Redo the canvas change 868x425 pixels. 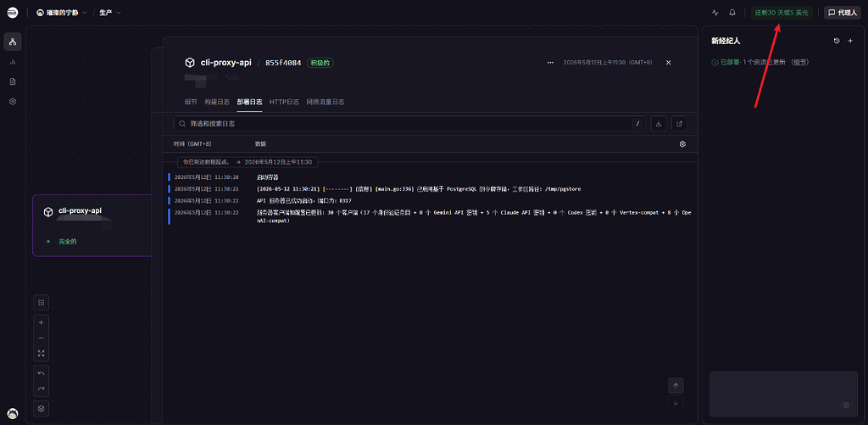[41, 389]
